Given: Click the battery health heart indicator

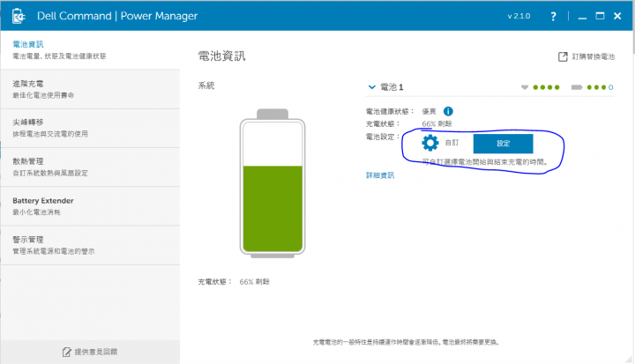Looking at the screenshot, I should pos(525,87).
